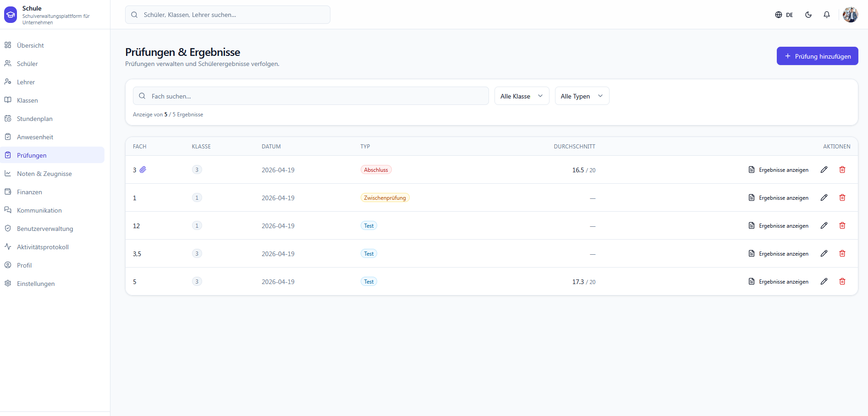Switch language with DE globe button
868x416 pixels.
(784, 15)
